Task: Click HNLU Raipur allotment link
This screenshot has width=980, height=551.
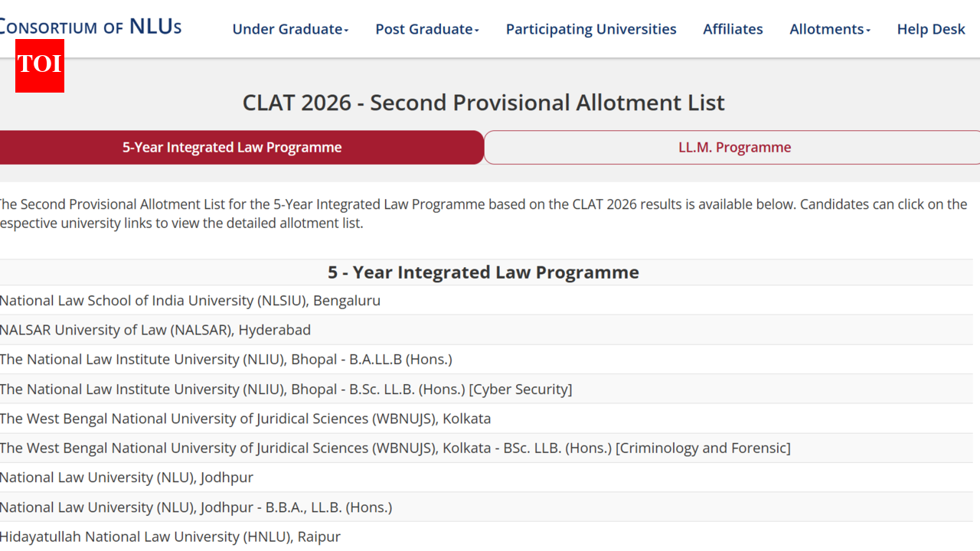Action: pyautogui.click(x=170, y=536)
